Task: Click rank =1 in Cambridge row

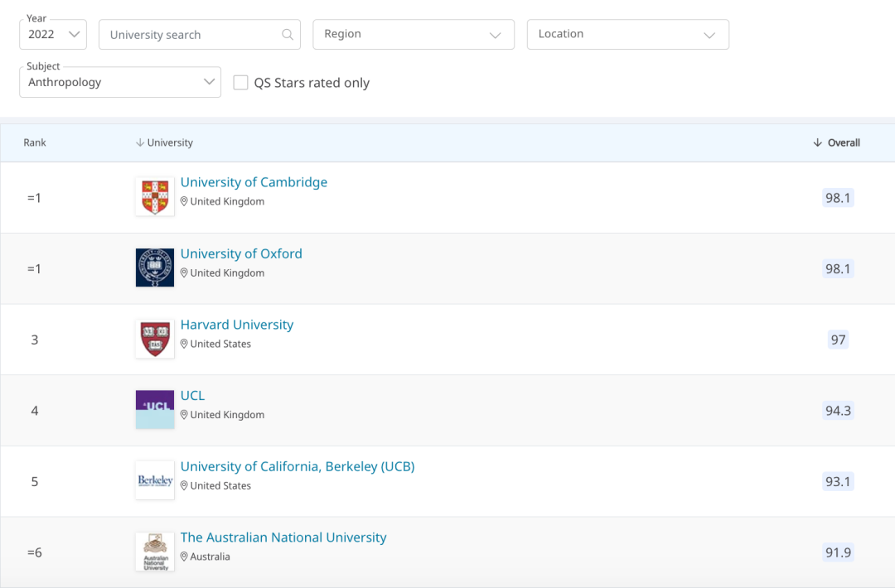Action: 34,198
